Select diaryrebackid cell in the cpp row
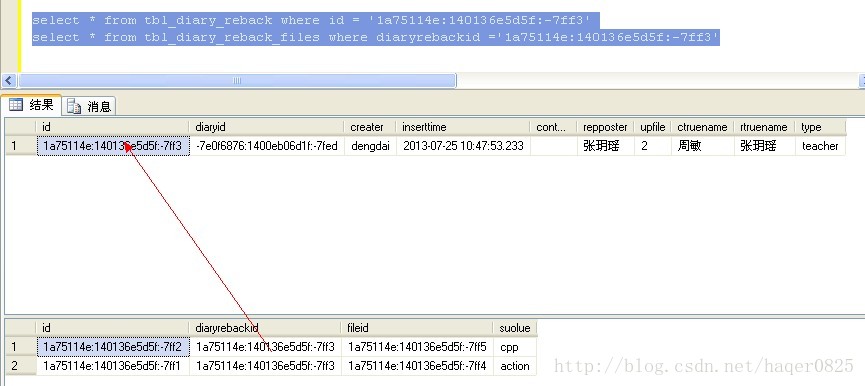 [x=265, y=347]
